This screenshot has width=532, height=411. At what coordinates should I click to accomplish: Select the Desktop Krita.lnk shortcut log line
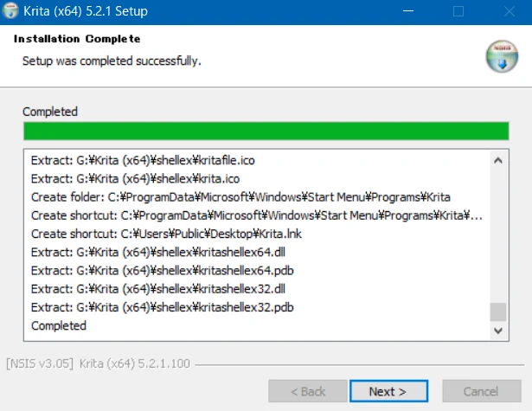tap(166, 234)
